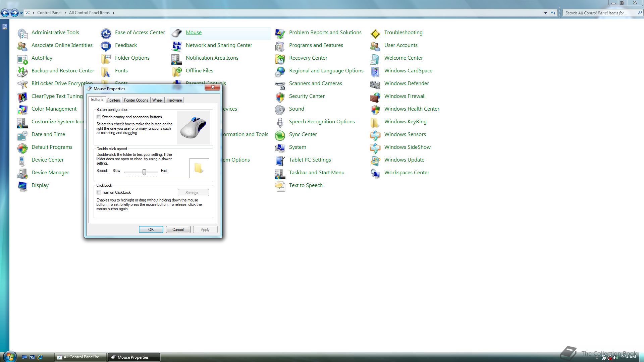Launch Internet Explorer from Quick Launch
Screen dimensions: 644x362
pyautogui.click(x=40, y=357)
